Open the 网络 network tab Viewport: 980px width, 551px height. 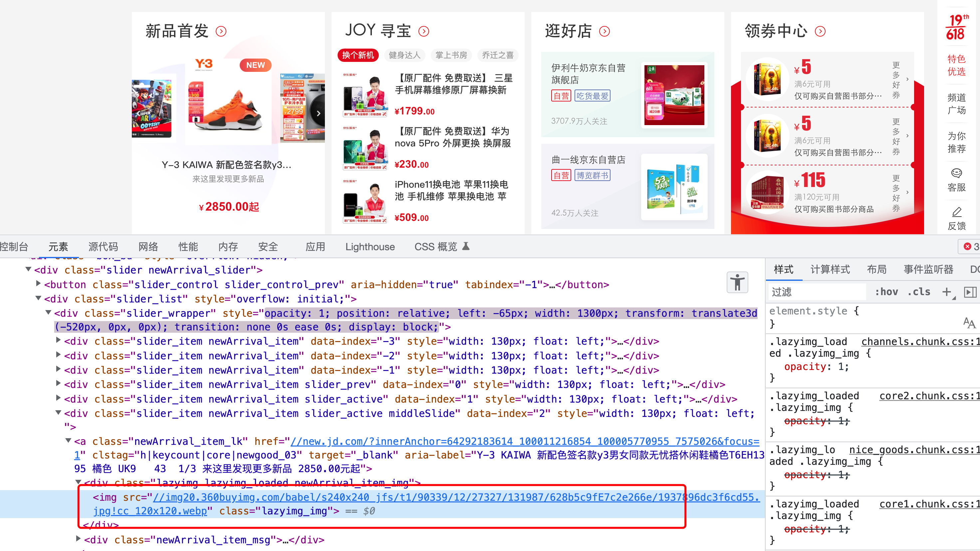148,247
